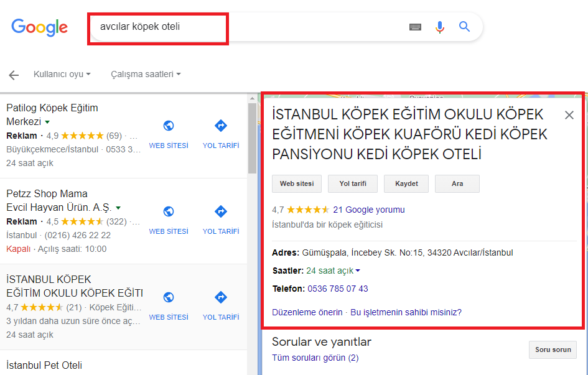Open Tüm soruları görün (2) link
Viewport: 588px width, 375px height.
click(315, 358)
